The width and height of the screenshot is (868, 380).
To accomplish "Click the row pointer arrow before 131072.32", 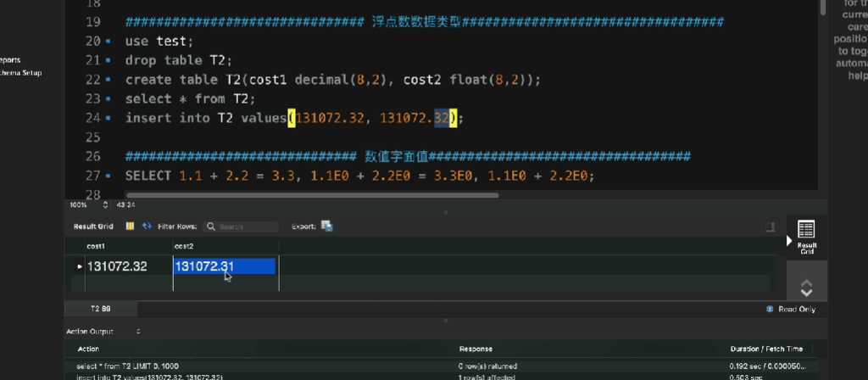I will click(79, 266).
